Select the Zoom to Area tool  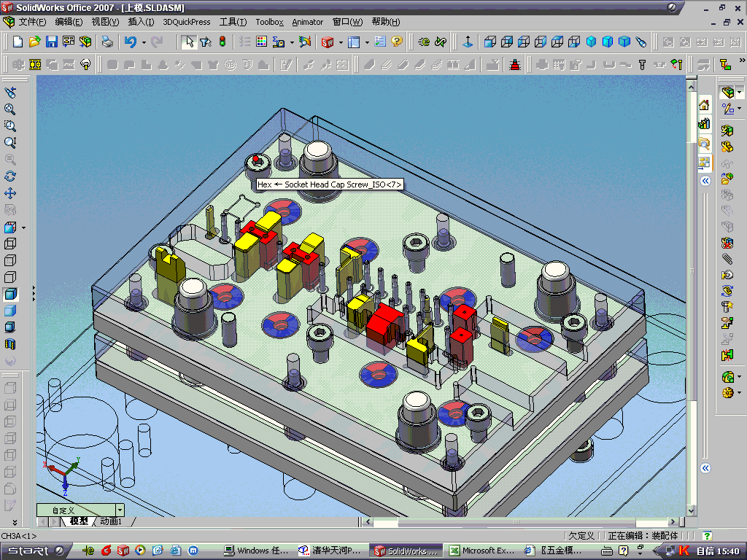coord(10,125)
